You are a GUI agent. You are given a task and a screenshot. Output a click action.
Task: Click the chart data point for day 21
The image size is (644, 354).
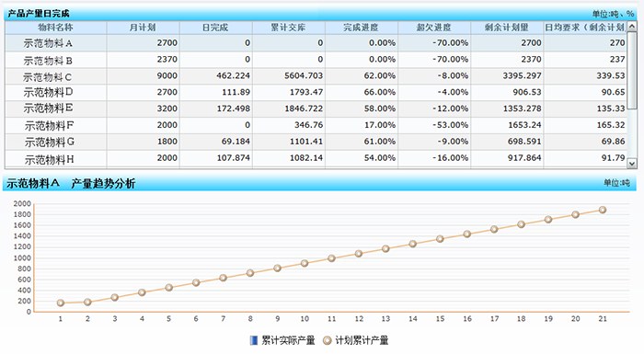click(x=603, y=210)
